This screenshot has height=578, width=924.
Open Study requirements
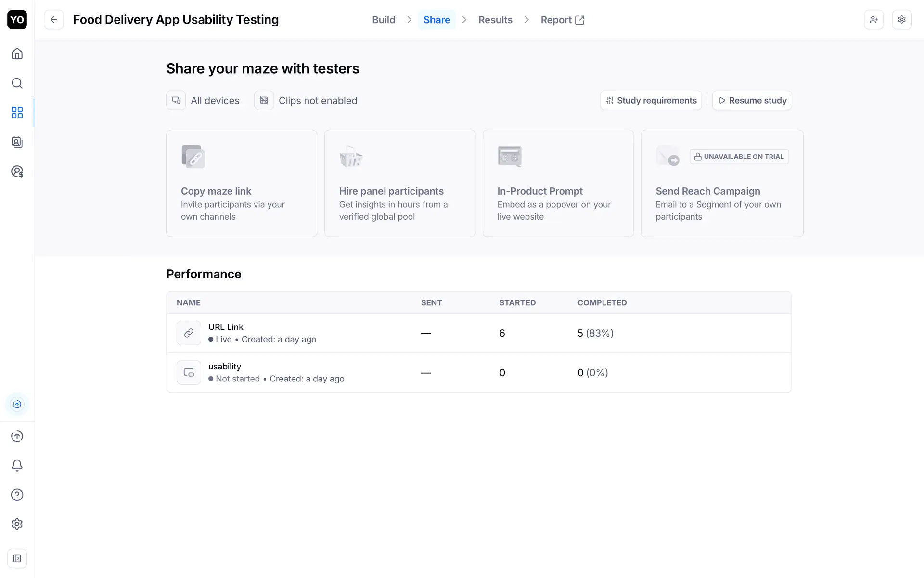click(651, 101)
